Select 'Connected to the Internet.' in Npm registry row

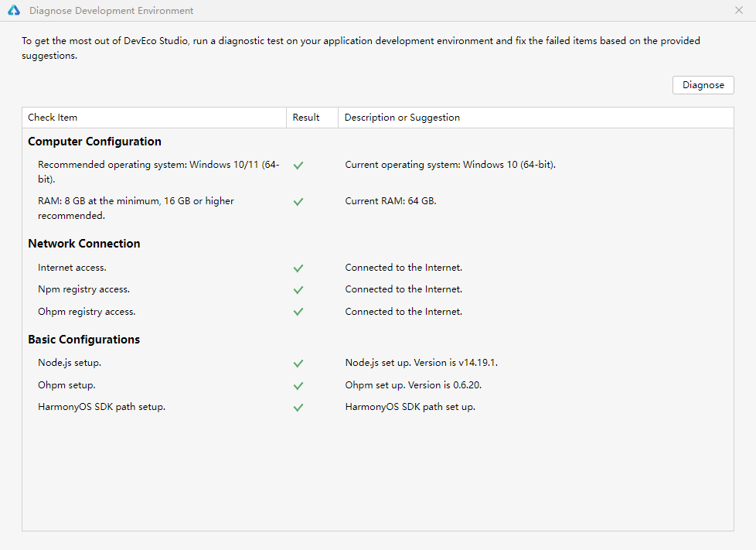click(404, 289)
